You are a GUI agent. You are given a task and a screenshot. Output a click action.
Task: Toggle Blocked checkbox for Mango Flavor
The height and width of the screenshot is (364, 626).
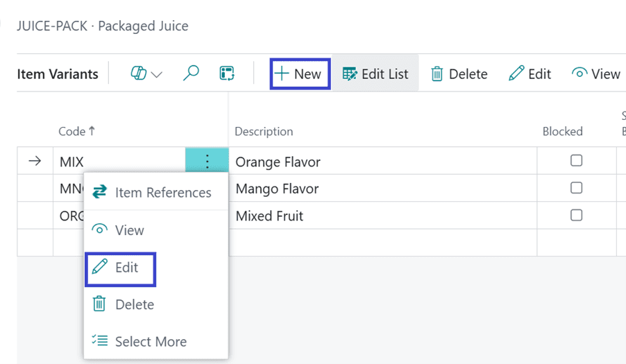576,188
